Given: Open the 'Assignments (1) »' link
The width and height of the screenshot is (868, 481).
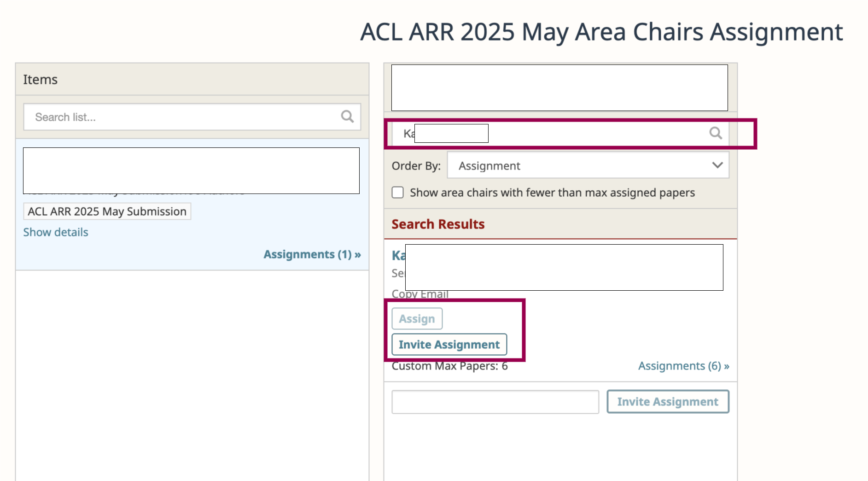Looking at the screenshot, I should pos(312,254).
